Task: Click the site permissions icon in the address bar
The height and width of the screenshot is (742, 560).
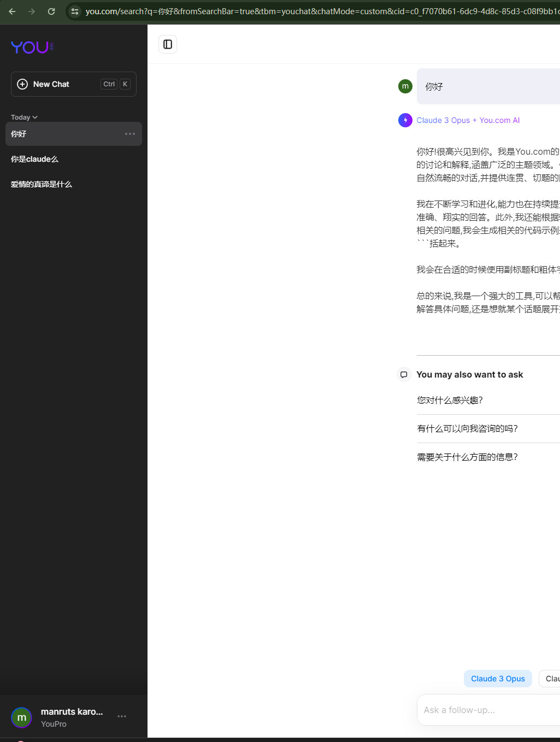Action: coord(74,11)
